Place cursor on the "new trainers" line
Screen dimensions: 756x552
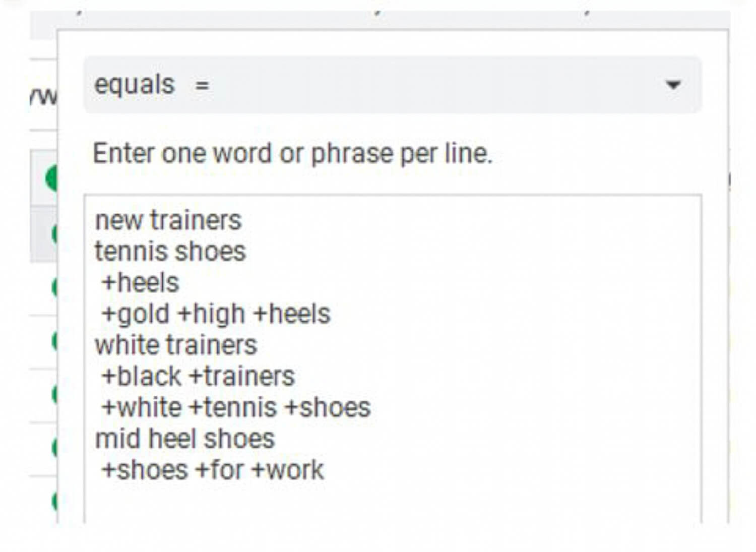coord(168,220)
